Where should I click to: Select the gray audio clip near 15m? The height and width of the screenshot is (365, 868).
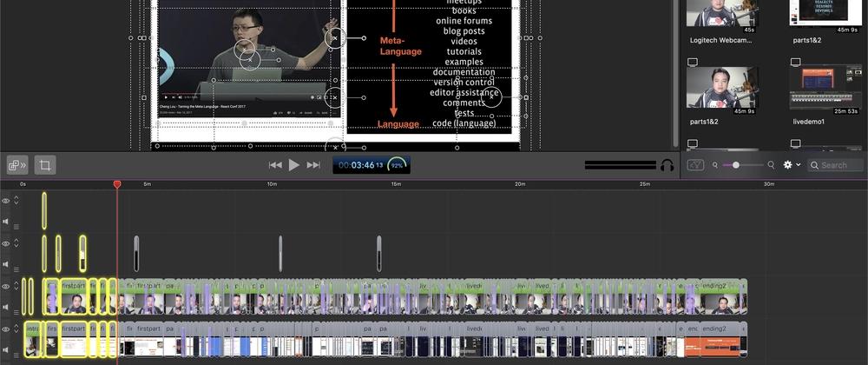click(379, 254)
